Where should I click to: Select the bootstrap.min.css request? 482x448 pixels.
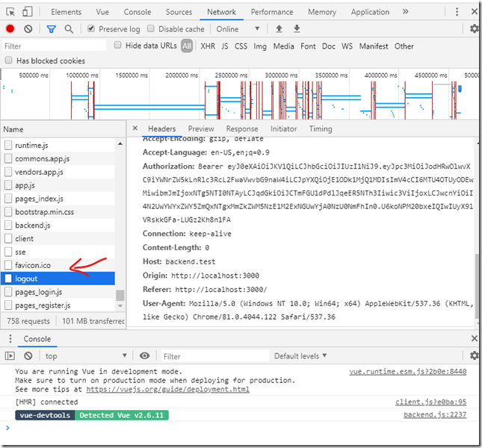tap(58, 212)
